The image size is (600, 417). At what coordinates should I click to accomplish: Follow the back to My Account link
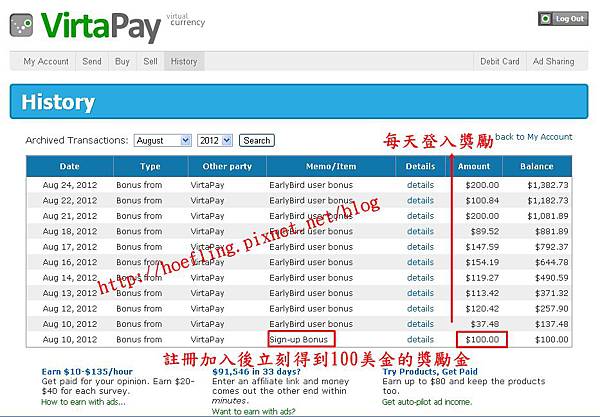pyautogui.click(x=533, y=137)
